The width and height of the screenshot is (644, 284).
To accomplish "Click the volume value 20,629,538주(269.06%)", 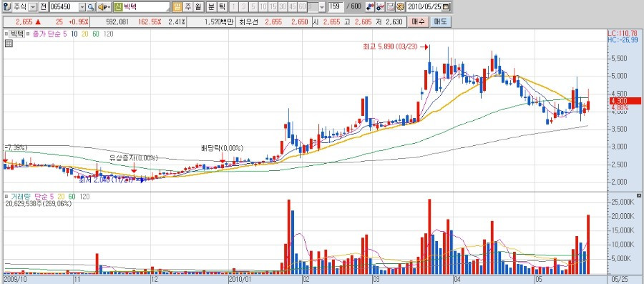I will [38, 204].
